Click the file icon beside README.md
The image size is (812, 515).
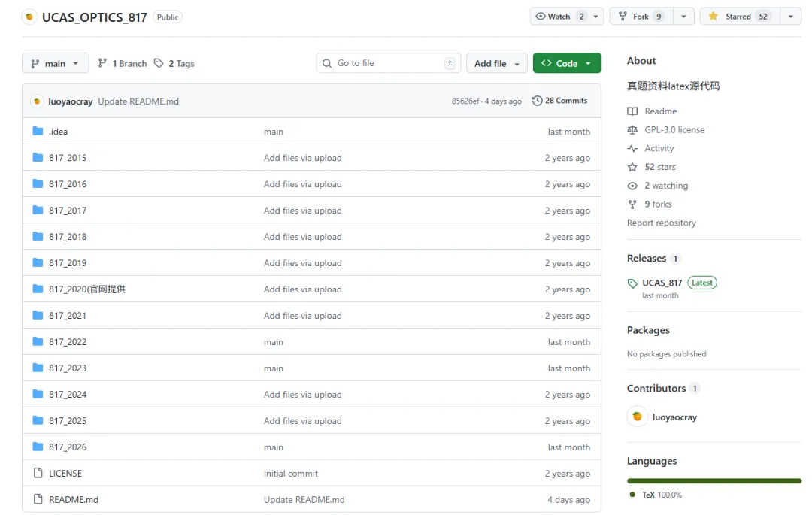point(38,499)
